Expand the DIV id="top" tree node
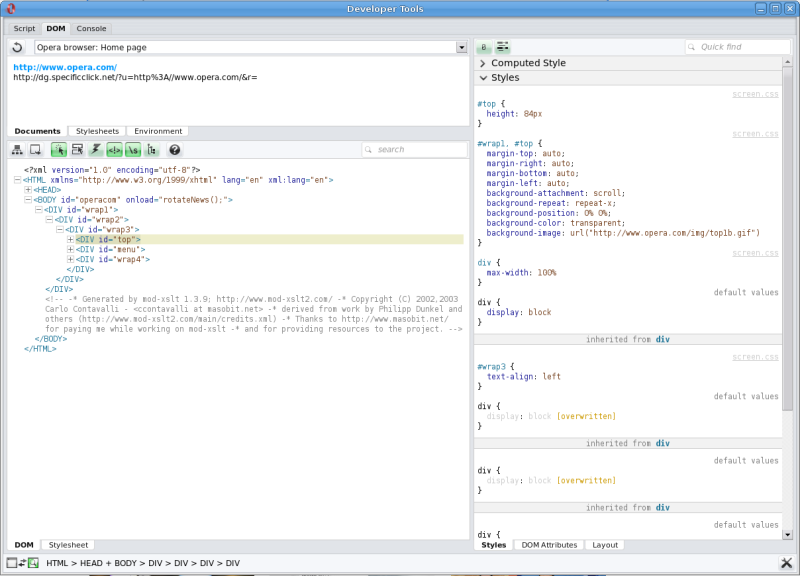Image resolution: width=800 pixels, height=576 pixels. tap(68, 239)
